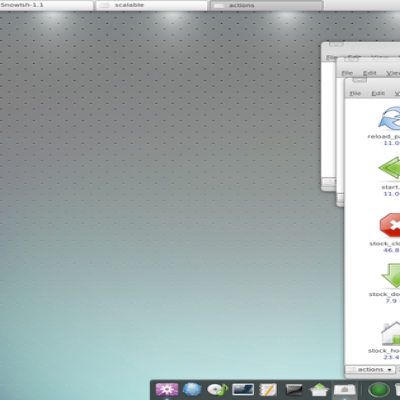Select the reload_p blue arrows file icon
The width and height of the screenshot is (400, 400).
(x=389, y=118)
